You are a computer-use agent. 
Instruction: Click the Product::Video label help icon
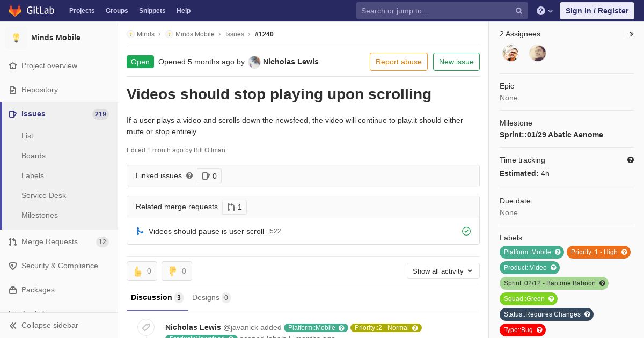point(553,268)
